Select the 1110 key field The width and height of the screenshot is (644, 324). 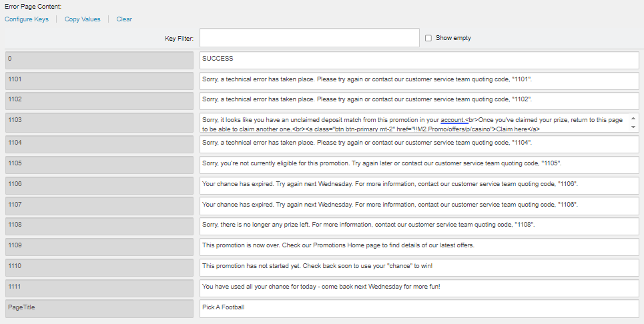(x=99, y=267)
